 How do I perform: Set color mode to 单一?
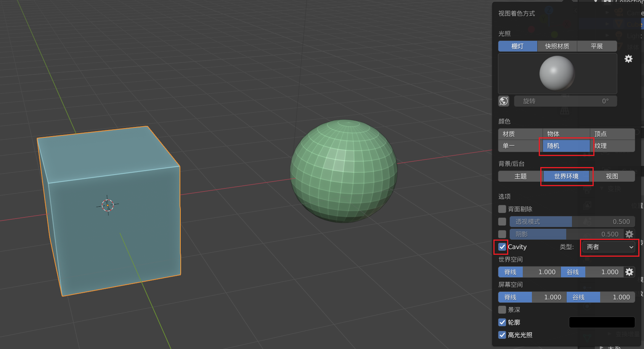pyautogui.click(x=520, y=146)
